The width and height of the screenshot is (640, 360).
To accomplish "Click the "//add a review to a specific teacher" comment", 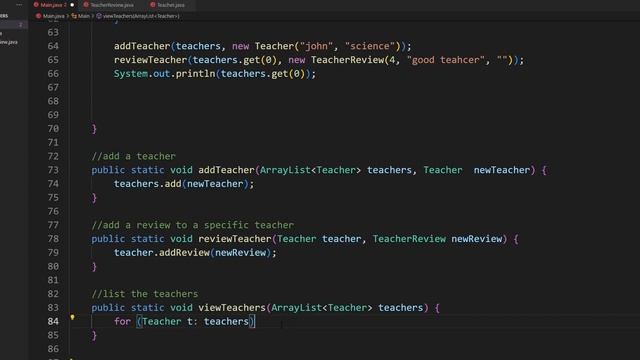I will (x=193, y=225).
